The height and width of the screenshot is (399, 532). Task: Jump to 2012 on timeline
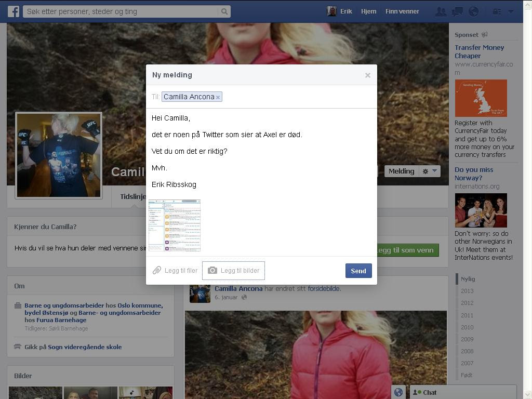pos(467,303)
